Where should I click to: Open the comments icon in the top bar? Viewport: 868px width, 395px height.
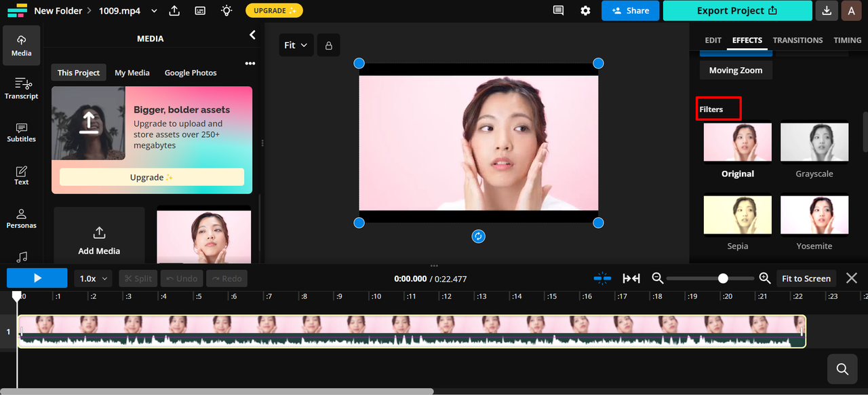pos(558,11)
